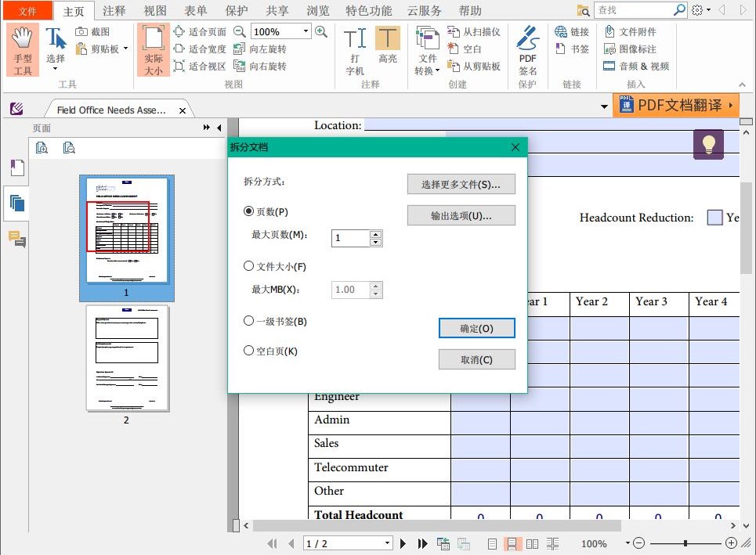Open the page number dropdown at the bottom
The image size is (756, 555).
386,542
